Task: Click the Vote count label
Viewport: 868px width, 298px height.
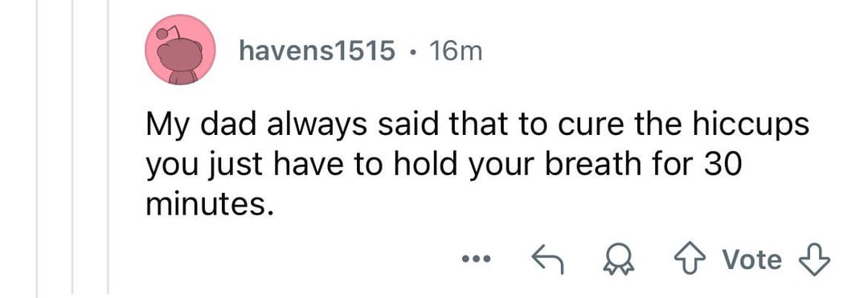Action: click(x=752, y=260)
